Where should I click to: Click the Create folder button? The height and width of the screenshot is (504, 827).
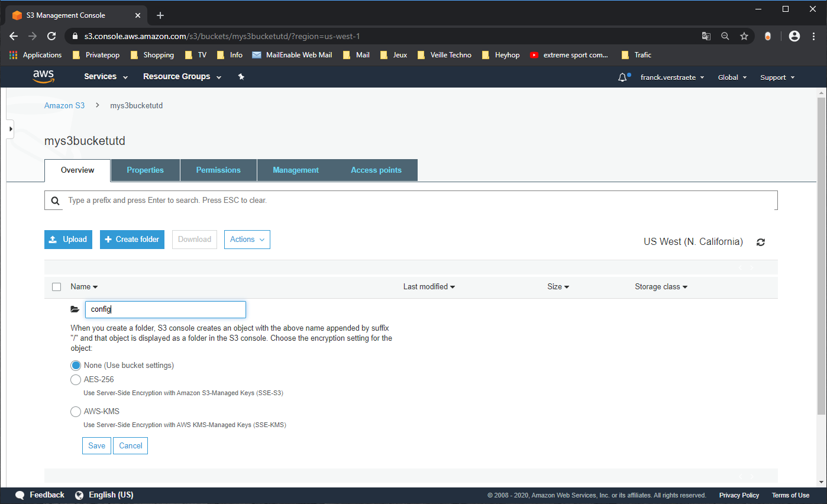pyautogui.click(x=132, y=240)
